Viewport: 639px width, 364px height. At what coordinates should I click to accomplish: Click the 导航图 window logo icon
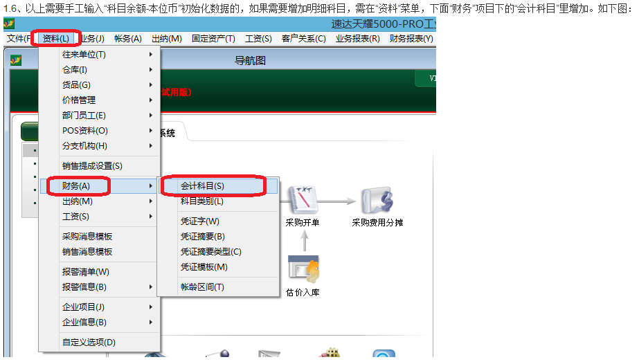(16, 61)
